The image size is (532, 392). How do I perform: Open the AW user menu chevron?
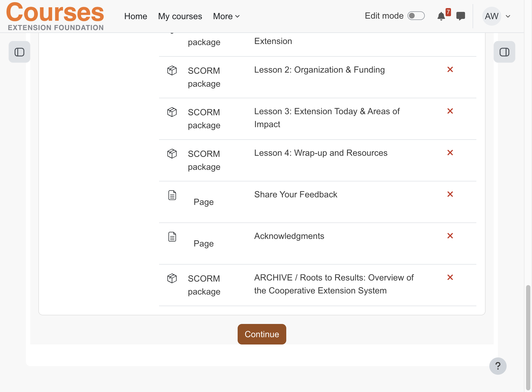[x=508, y=16]
